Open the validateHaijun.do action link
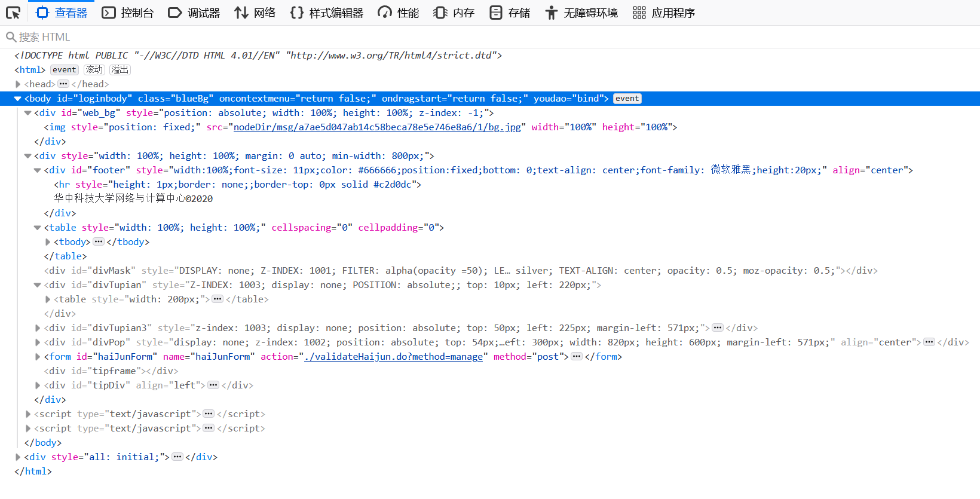980x499 pixels. [393, 357]
